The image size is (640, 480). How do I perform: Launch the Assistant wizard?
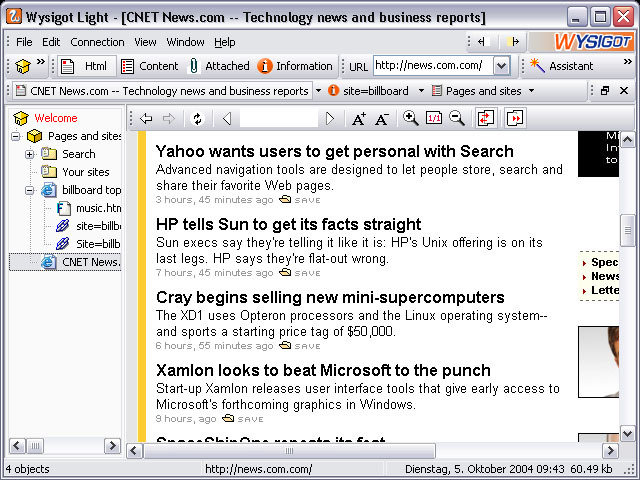click(x=561, y=66)
